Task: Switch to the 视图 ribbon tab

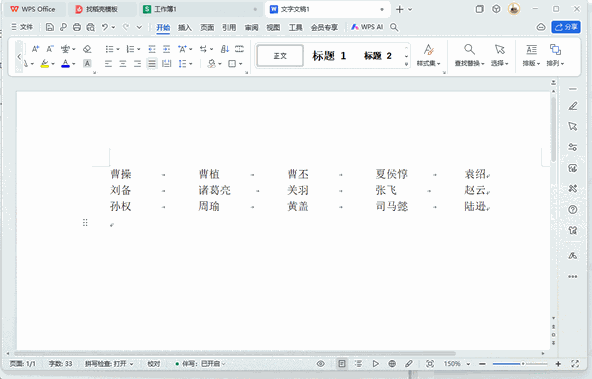Action: click(x=273, y=27)
